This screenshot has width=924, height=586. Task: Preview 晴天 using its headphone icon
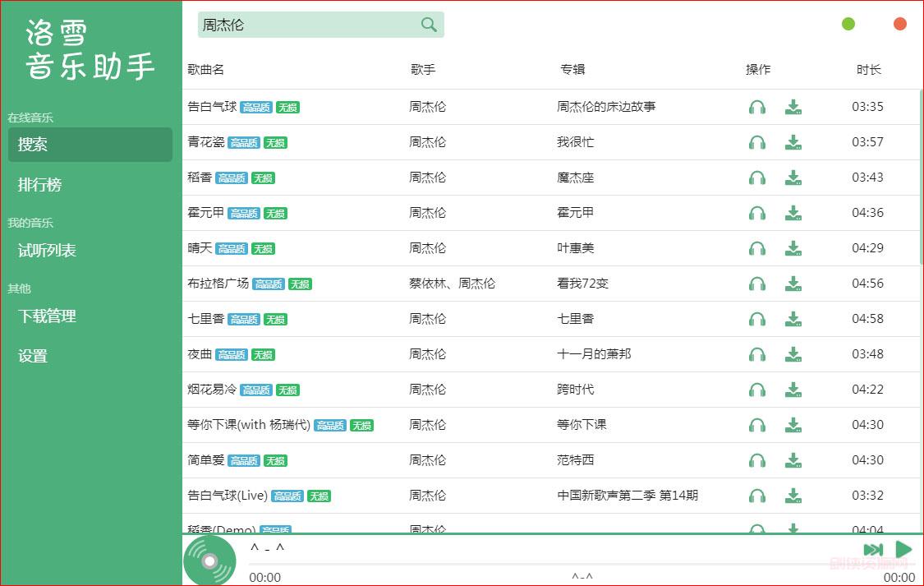pyautogui.click(x=756, y=248)
